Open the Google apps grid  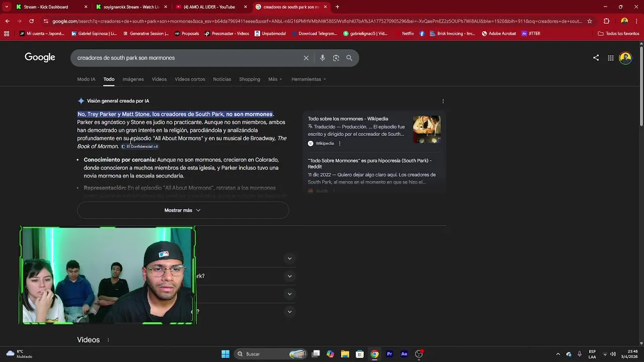click(x=610, y=58)
